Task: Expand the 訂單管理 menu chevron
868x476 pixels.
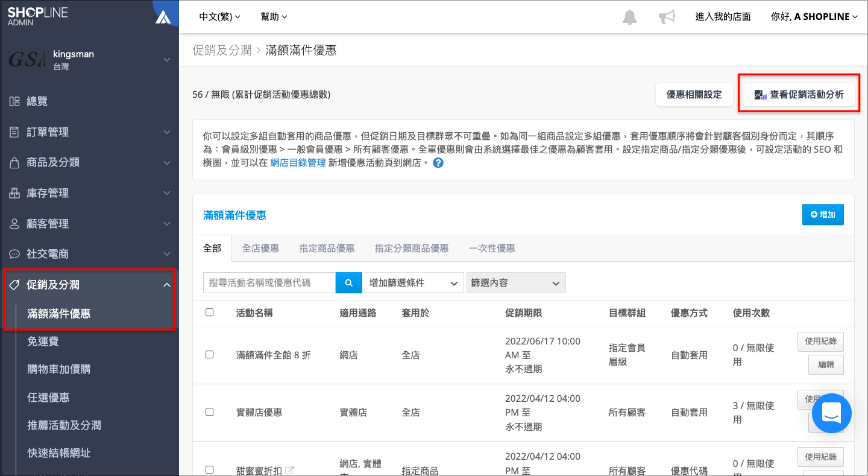Action: click(167, 132)
